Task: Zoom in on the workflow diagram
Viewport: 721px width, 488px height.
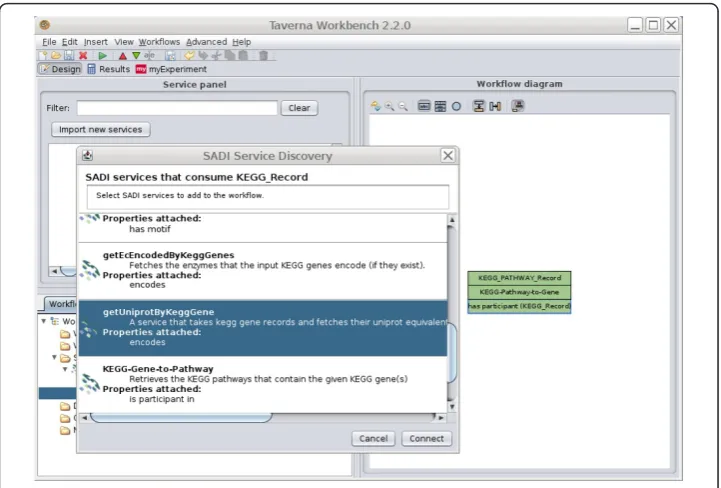Action: [389, 106]
